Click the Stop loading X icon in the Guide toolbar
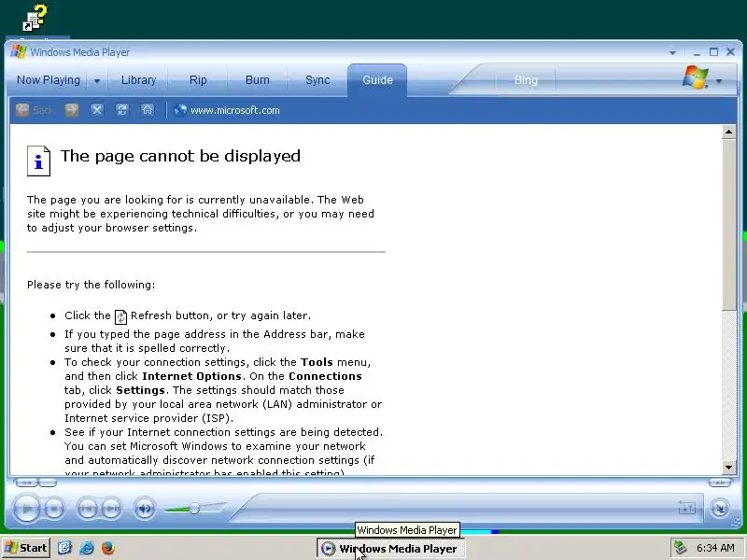Screen dimensions: 747x560 (97, 110)
